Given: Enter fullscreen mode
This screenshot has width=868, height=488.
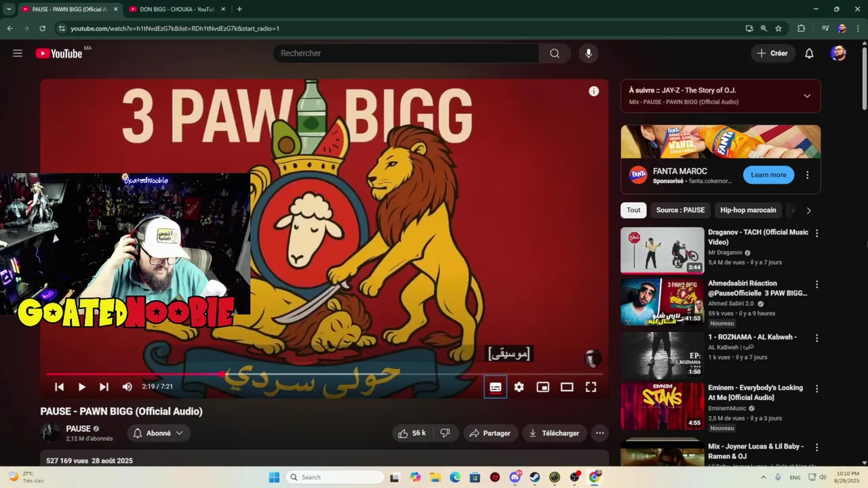Looking at the screenshot, I should tap(591, 387).
